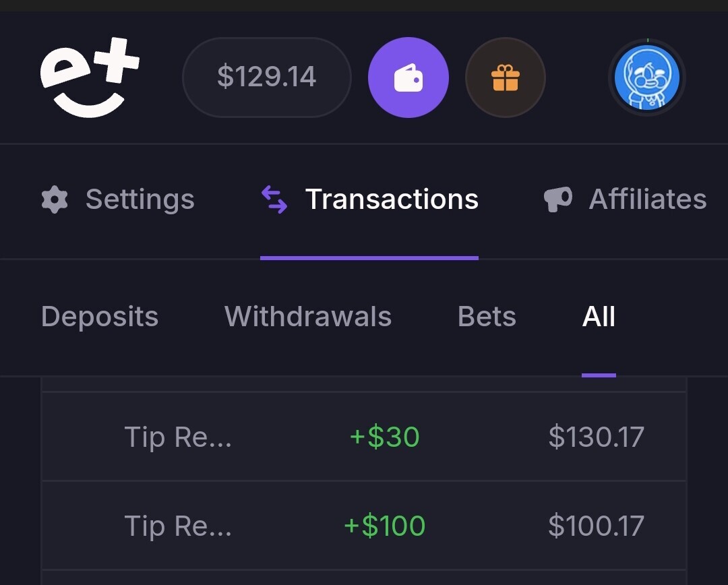Filter transactions by Deposits
The image size is (728, 585).
(x=100, y=317)
